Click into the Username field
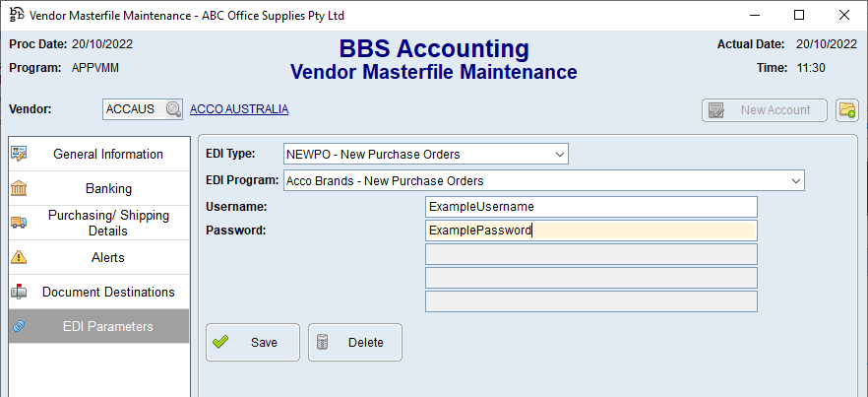This screenshot has height=397, width=868. (590, 207)
